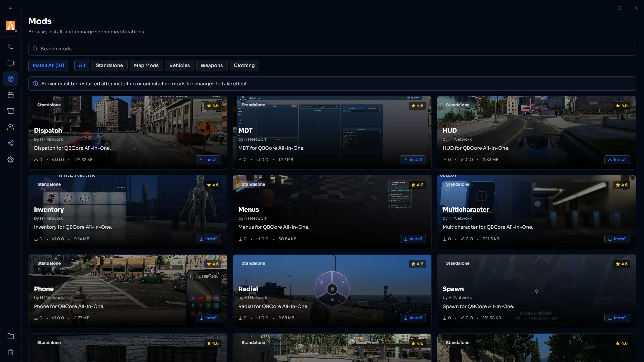The height and width of the screenshot is (362, 644).
Task: Switch to the Map Mods filter
Action: click(x=146, y=65)
